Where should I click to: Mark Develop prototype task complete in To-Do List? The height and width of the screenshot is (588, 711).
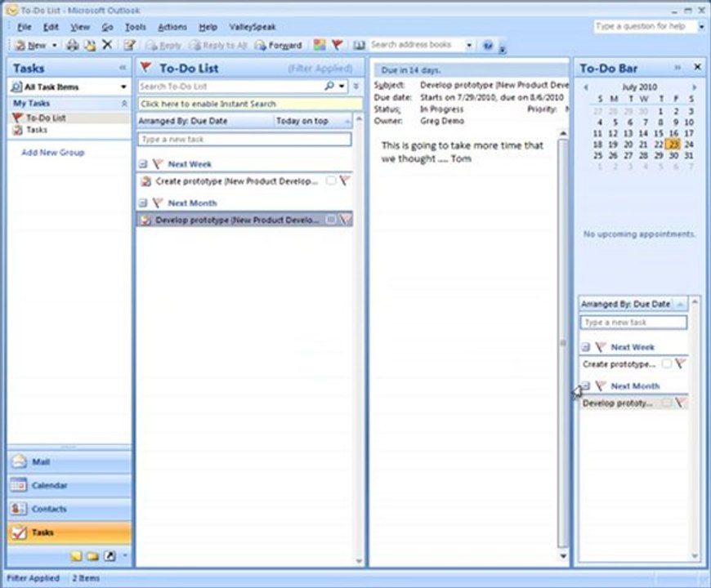tap(331, 220)
